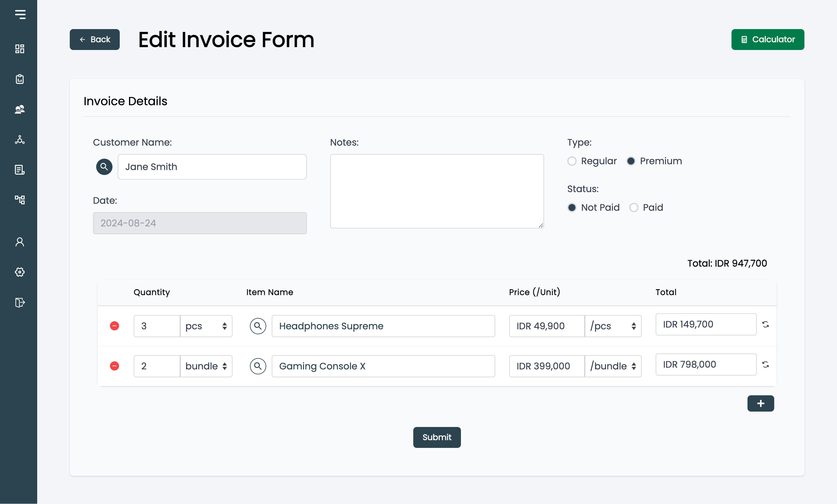Recalculate total for Gaming Console X row
The height and width of the screenshot is (504, 837).
[x=765, y=364]
